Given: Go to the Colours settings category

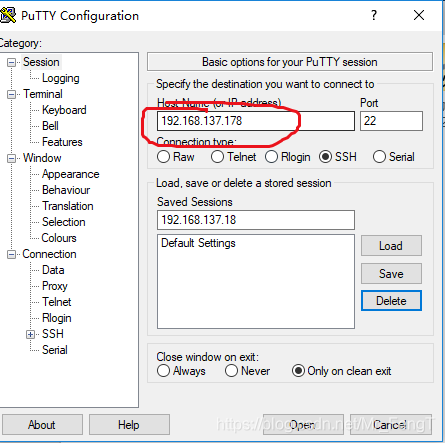Looking at the screenshot, I should 59,238.
